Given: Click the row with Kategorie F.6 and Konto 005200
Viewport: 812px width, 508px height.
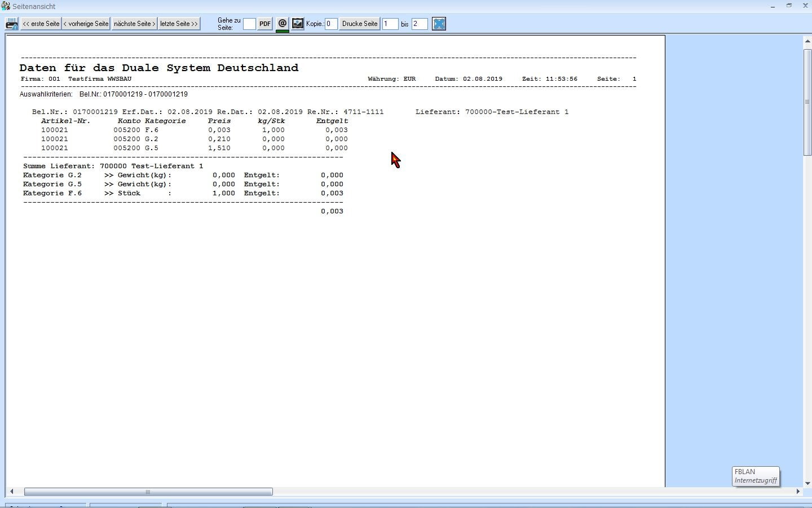Looking at the screenshot, I should coord(195,130).
